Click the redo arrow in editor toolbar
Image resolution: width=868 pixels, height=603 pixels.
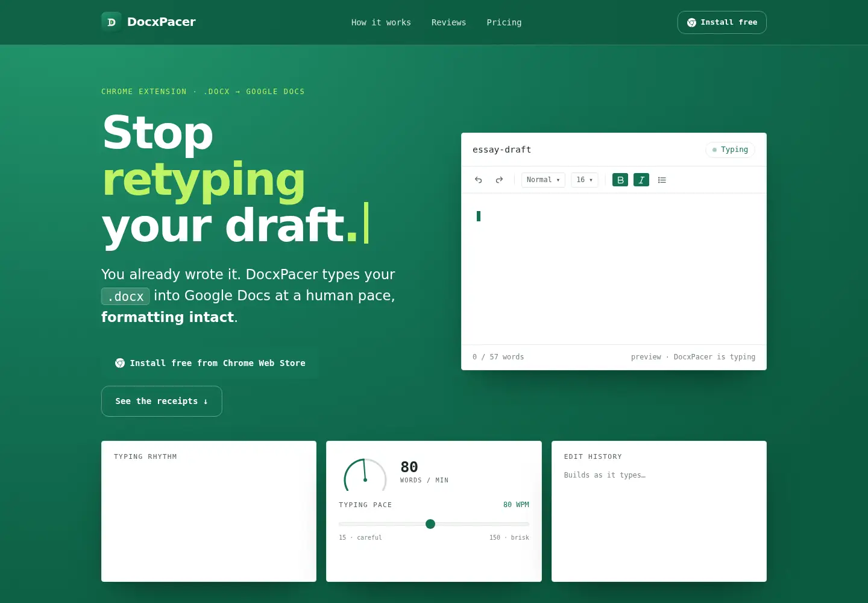(499, 180)
